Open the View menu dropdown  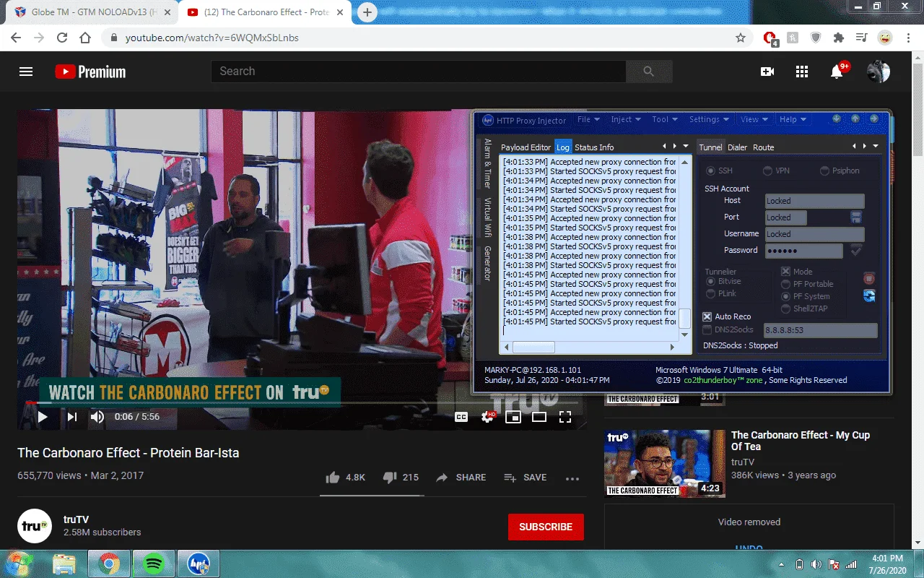click(754, 120)
